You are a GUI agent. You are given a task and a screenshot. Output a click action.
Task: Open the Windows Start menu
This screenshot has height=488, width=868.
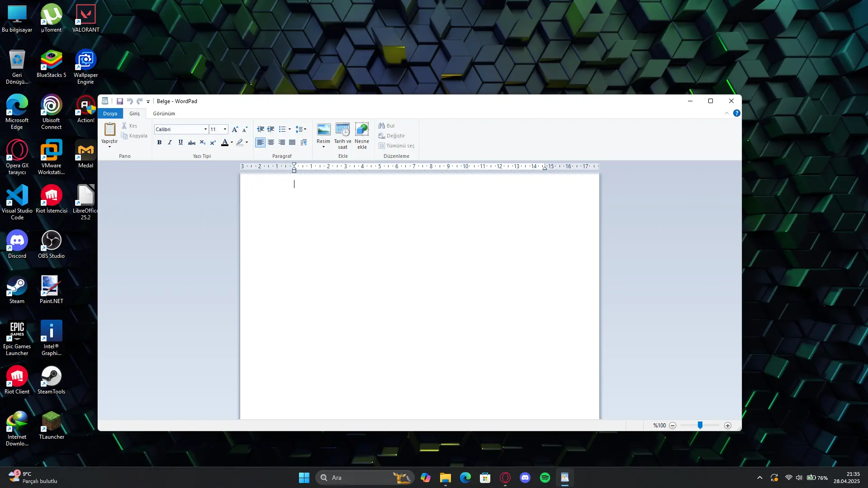click(304, 478)
